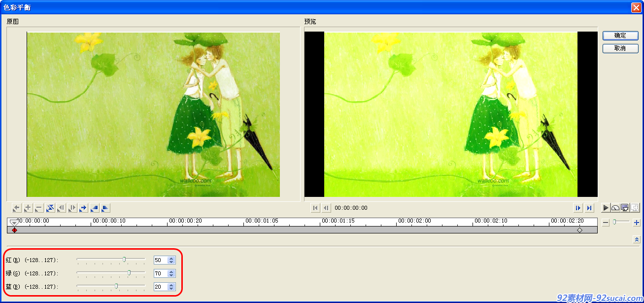Increase the Blue value with the up arrow
Image resolution: width=644 pixels, height=303 pixels.
[x=171, y=285]
